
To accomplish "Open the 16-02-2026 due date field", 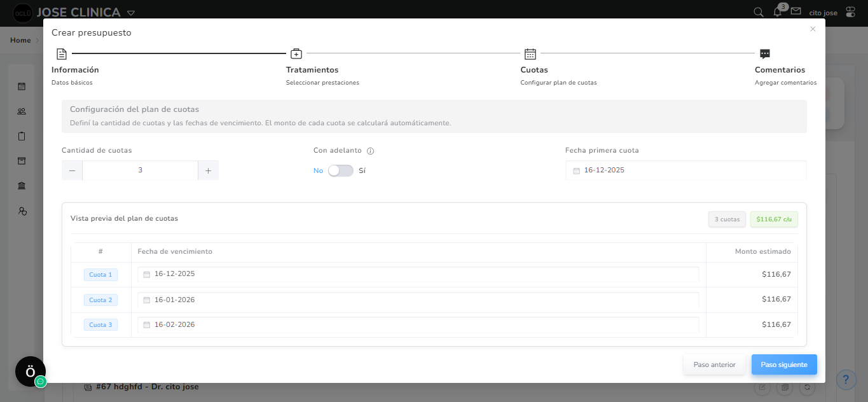I will coord(418,324).
